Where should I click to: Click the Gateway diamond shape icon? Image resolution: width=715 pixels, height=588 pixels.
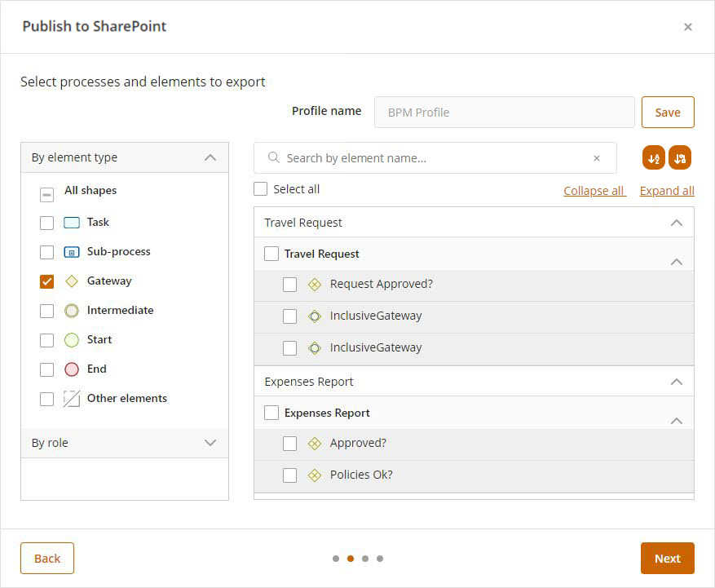(x=72, y=281)
